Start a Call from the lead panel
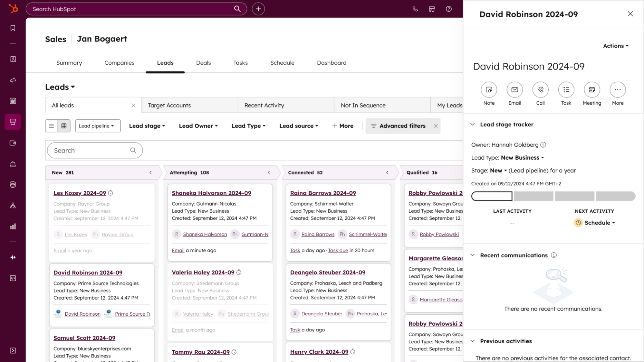 (541, 90)
